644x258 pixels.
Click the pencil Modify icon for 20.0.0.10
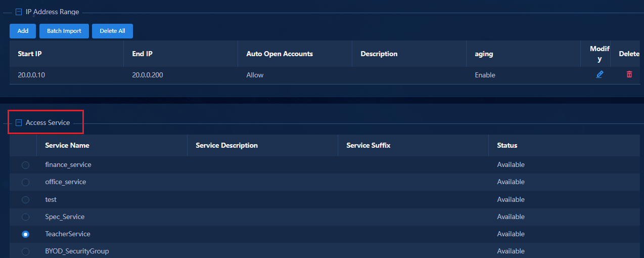click(x=600, y=74)
